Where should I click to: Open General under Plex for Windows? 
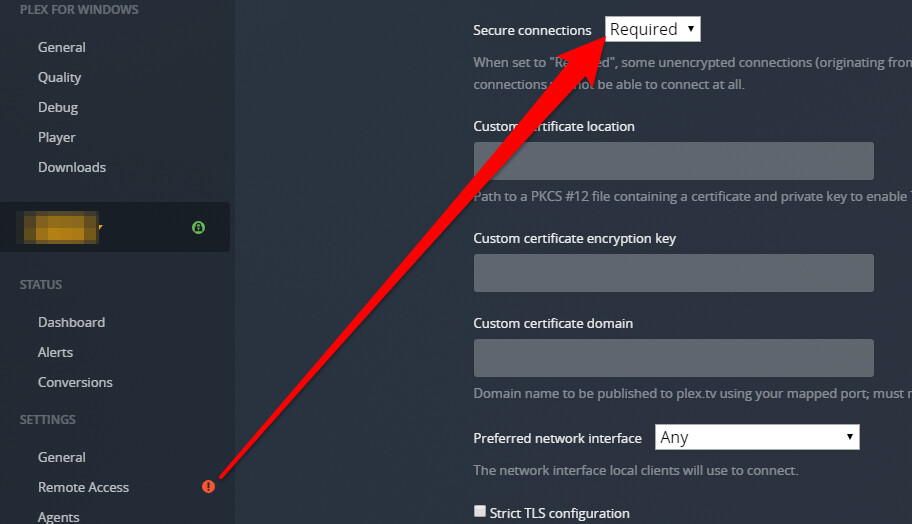(x=62, y=47)
